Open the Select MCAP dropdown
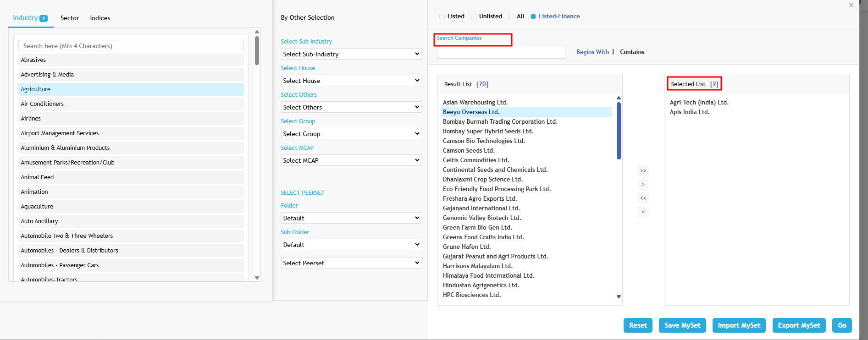Screen dimensions: 868x340 coord(351,160)
